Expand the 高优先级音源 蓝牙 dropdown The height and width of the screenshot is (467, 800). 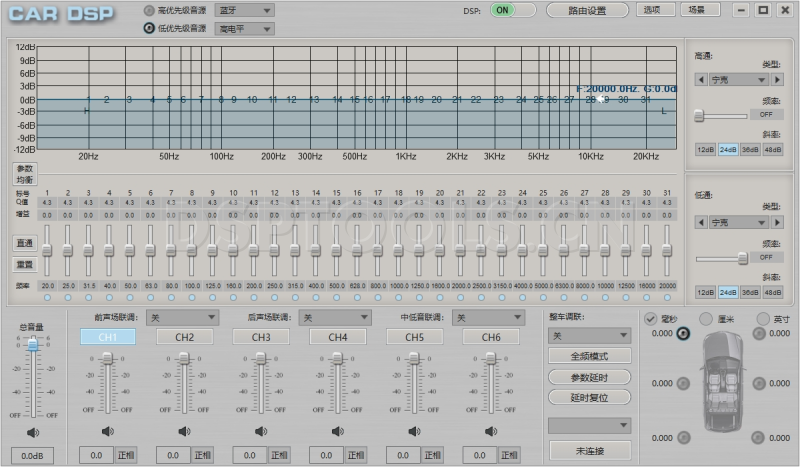tap(245, 10)
